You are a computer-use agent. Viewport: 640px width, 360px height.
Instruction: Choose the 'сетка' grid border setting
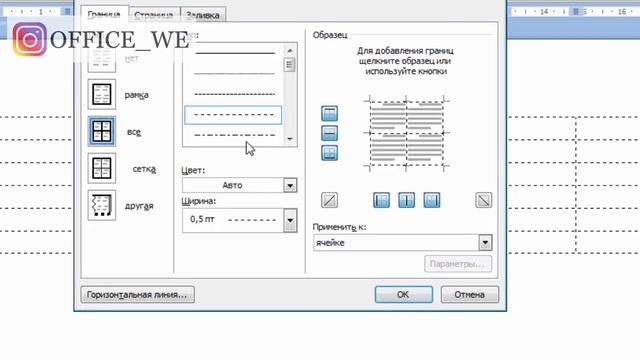102,168
